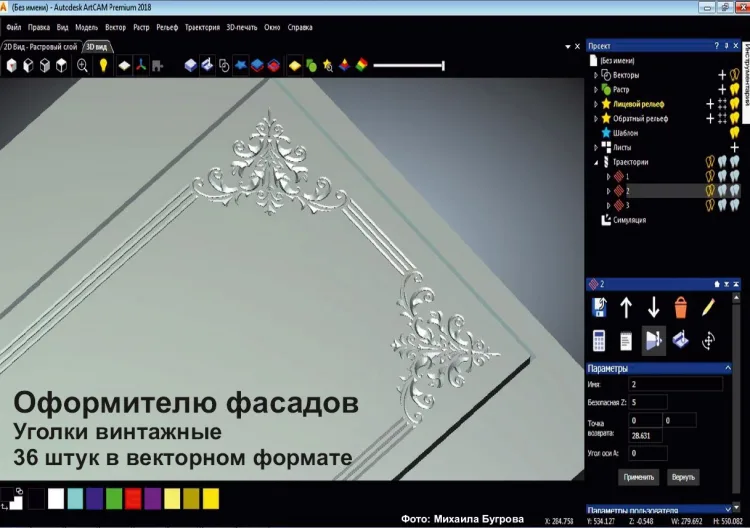Click the plus icon in the Листы row
Image resolution: width=750 pixels, height=528 pixels.
[734, 148]
